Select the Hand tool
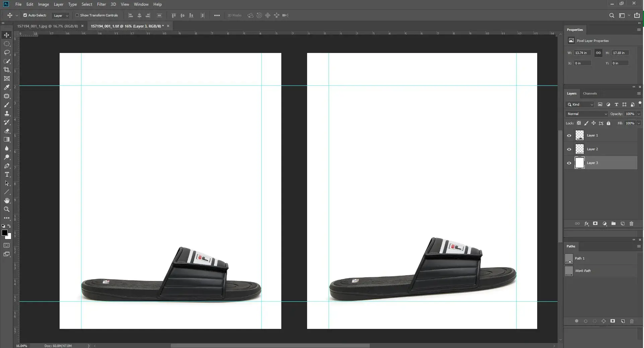 (7, 200)
